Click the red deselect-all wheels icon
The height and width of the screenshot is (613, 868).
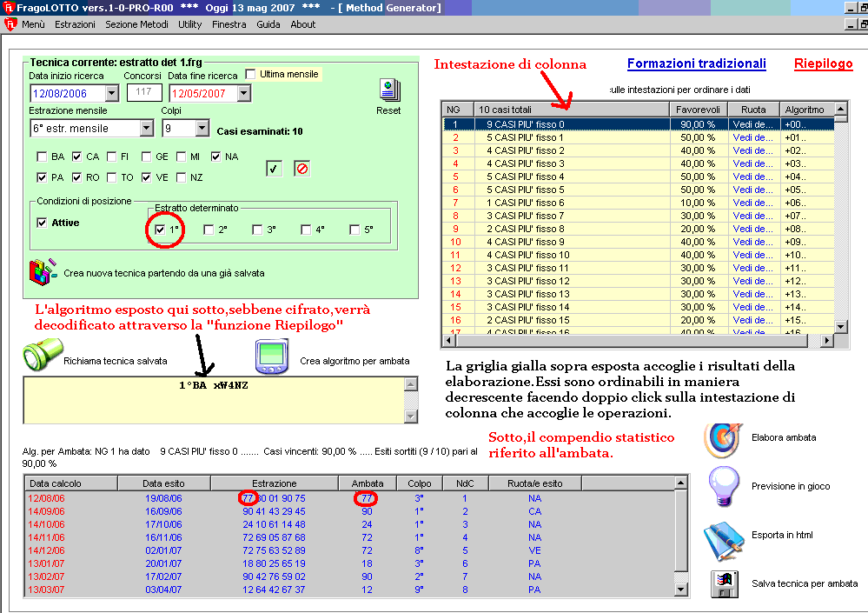(301, 169)
